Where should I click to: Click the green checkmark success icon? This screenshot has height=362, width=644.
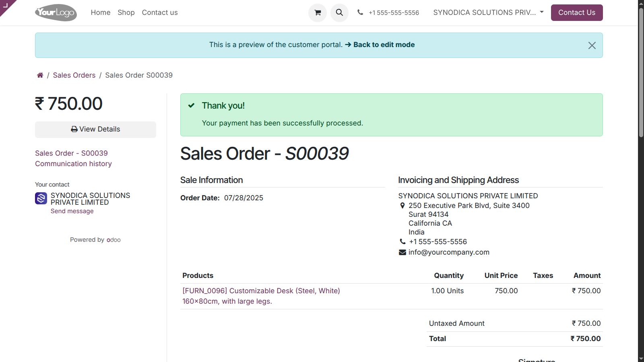[x=192, y=105]
